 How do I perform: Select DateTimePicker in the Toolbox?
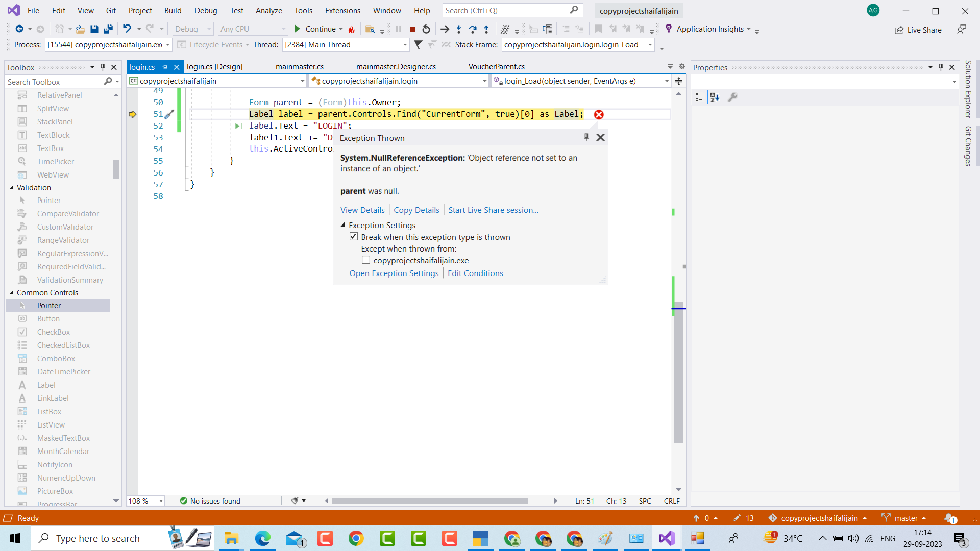point(63,372)
